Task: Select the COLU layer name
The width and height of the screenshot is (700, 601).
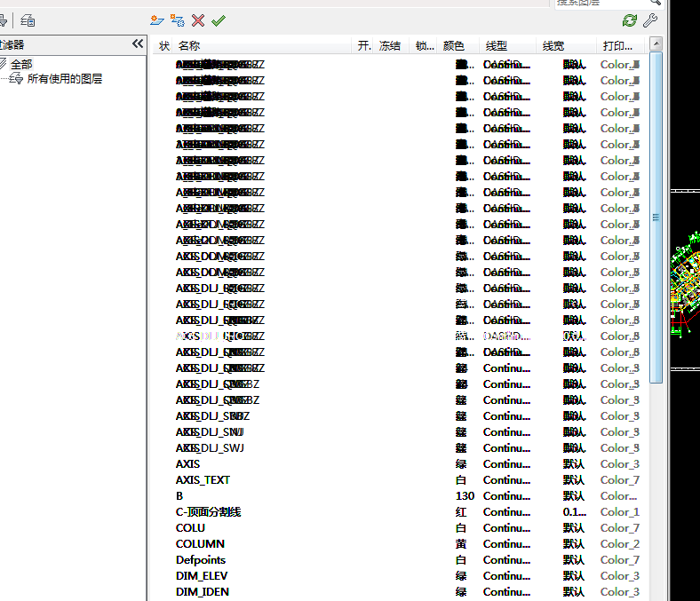Action: click(x=190, y=528)
